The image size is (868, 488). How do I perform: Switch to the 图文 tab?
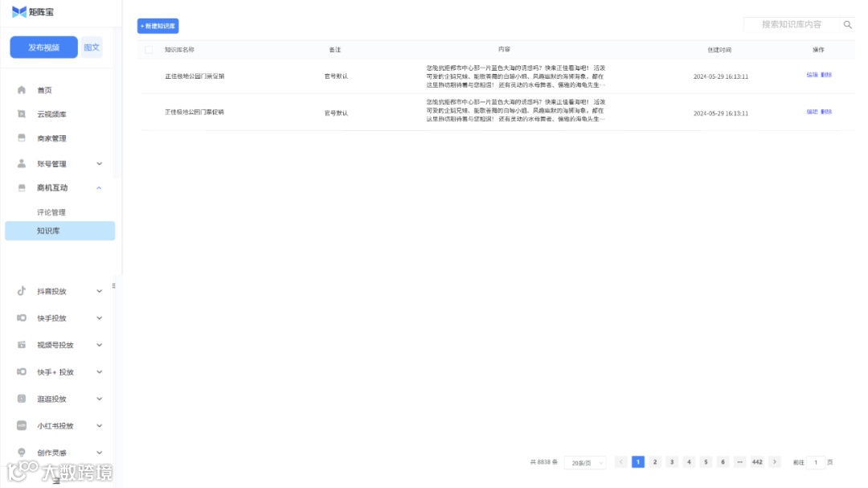point(92,47)
